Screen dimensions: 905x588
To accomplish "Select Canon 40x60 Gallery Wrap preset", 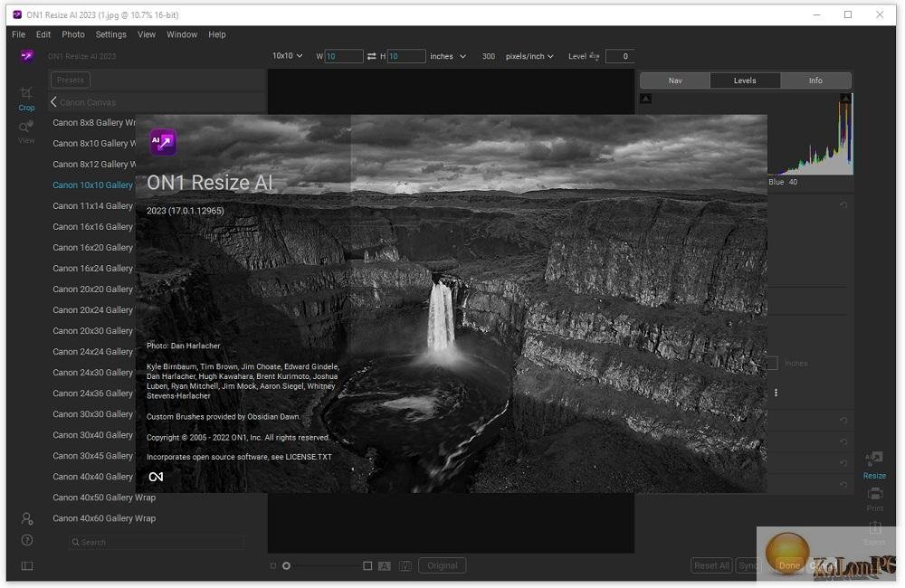I will tap(104, 518).
